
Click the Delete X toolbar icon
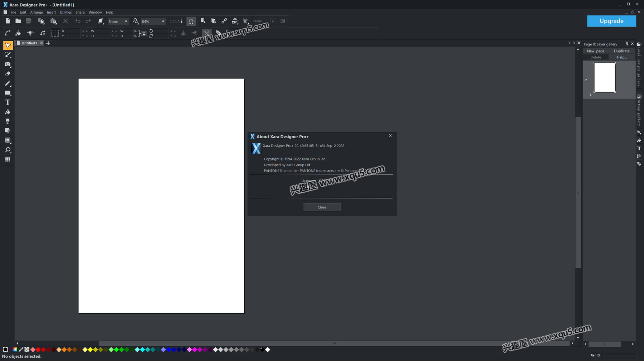coord(65,21)
